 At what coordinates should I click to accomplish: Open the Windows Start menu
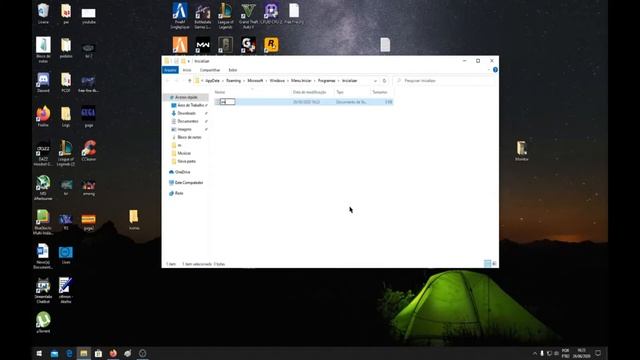[x=39, y=353]
